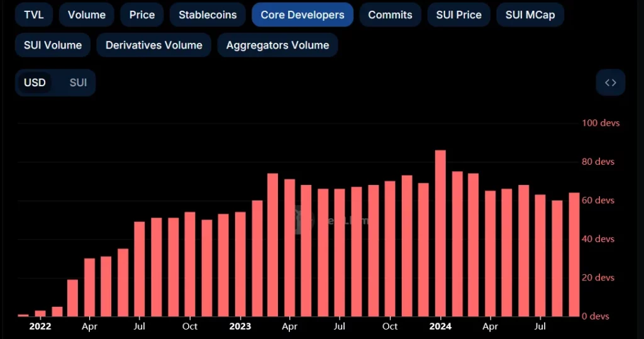The image size is (644, 339).
Task: Click the '2022' x-axis label
Action: pos(40,326)
